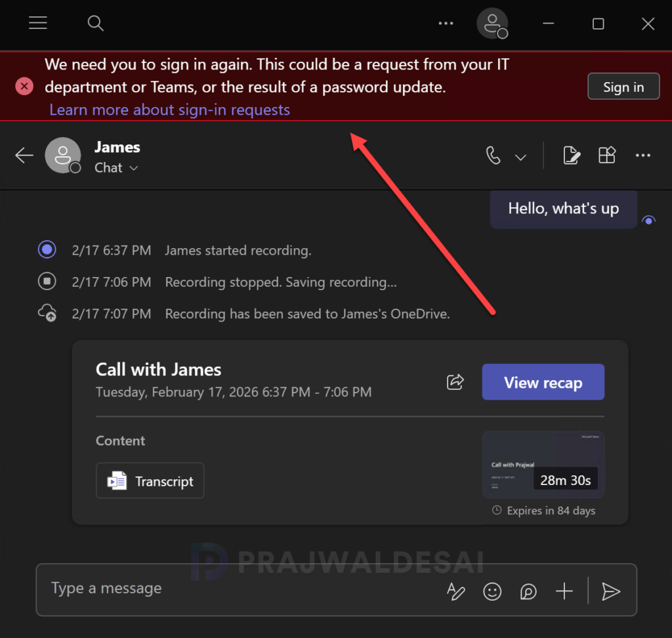The image size is (672, 638).
Task: Open Learn more about sign-in requests link
Action: coord(170,110)
